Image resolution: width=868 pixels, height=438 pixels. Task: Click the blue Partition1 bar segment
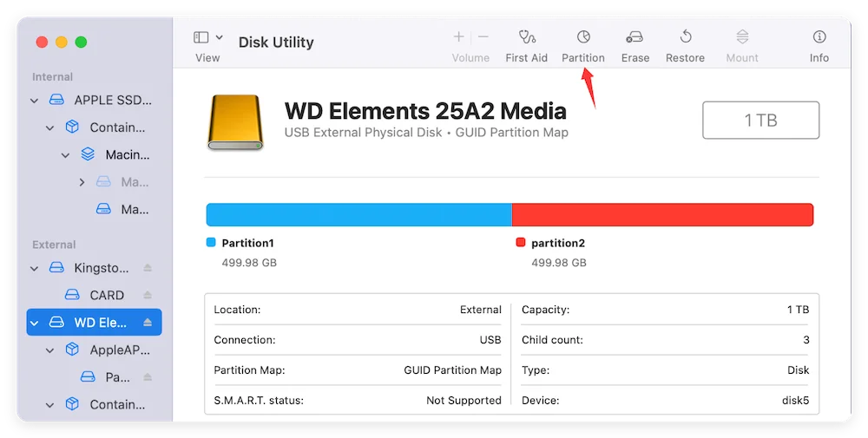[x=358, y=214]
